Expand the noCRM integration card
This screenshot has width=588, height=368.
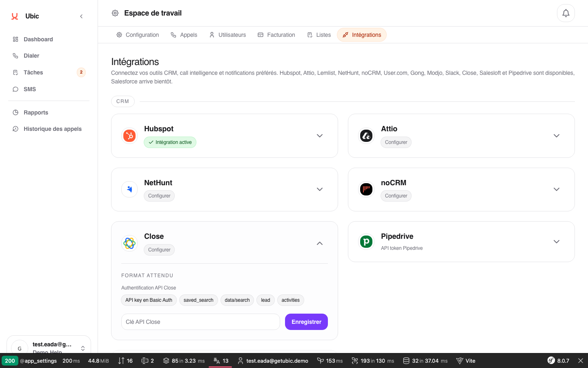(x=557, y=189)
